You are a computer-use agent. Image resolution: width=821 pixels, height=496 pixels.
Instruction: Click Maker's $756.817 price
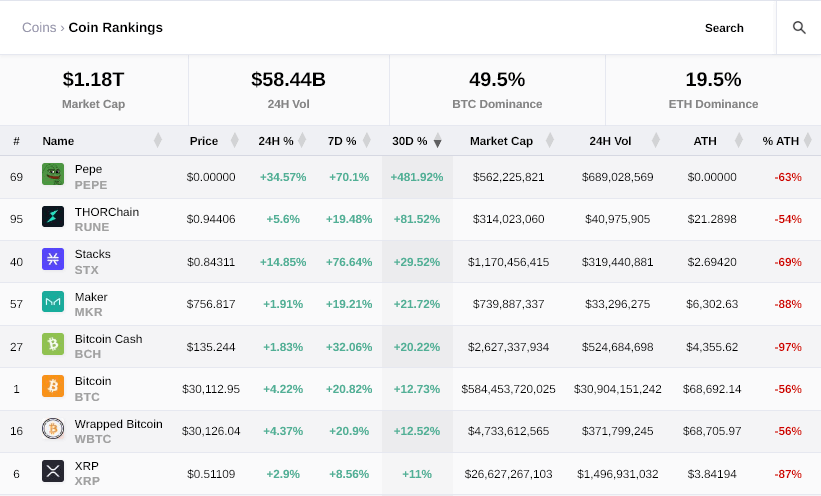coord(211,304)
